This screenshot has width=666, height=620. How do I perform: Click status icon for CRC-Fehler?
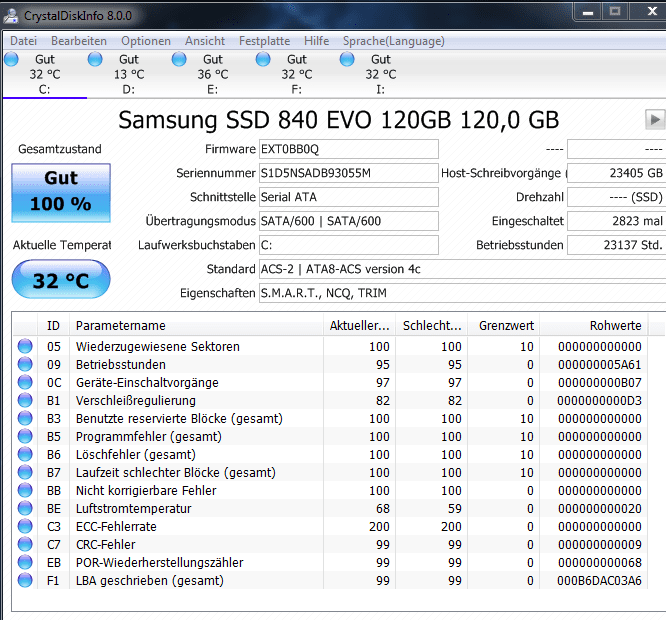25,544
